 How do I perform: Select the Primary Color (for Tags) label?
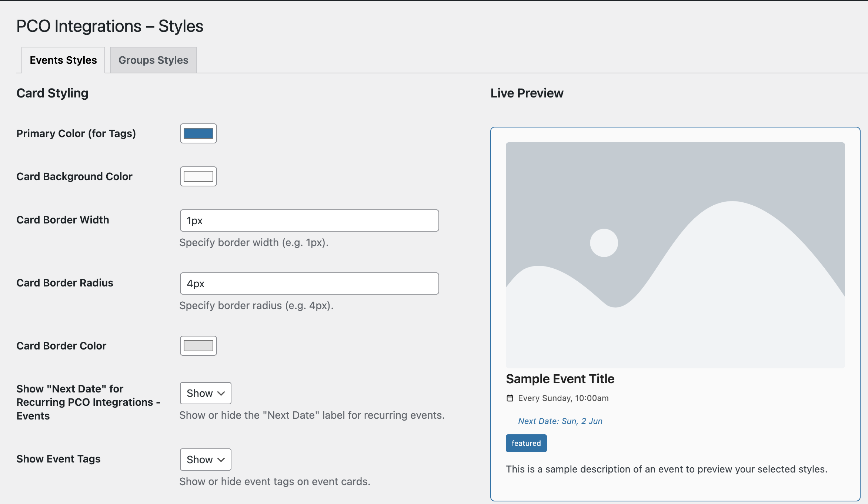(76, 133)
